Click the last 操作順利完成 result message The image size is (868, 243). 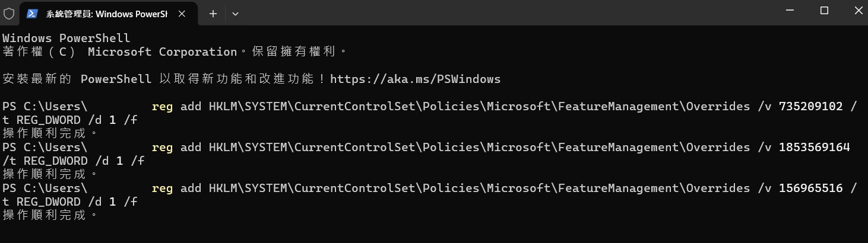click(50, 215)
